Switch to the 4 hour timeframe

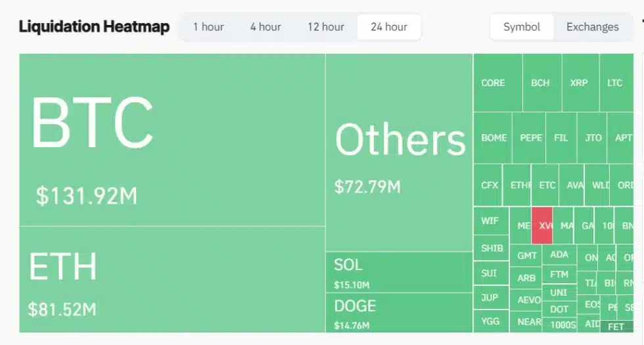(265, 27)
